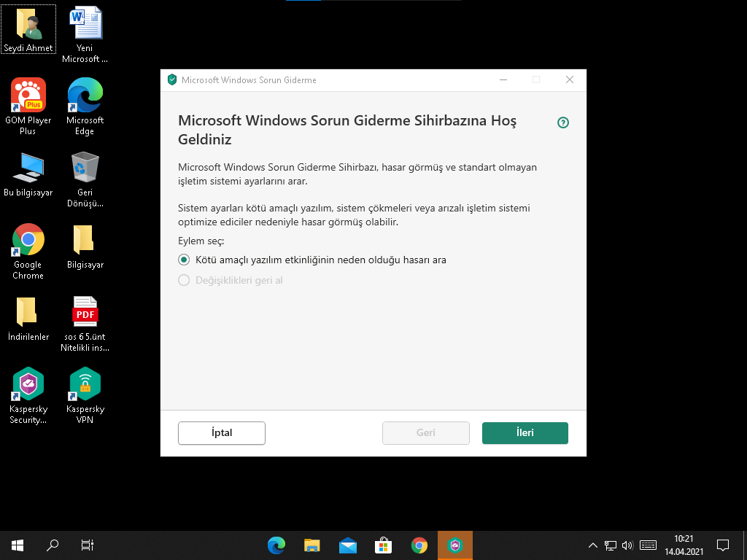Image resolution: width=747 pixels, height=560 pixels.
Task: Open the Seydi Ahmet user folder icon
Action: [28, 29]
